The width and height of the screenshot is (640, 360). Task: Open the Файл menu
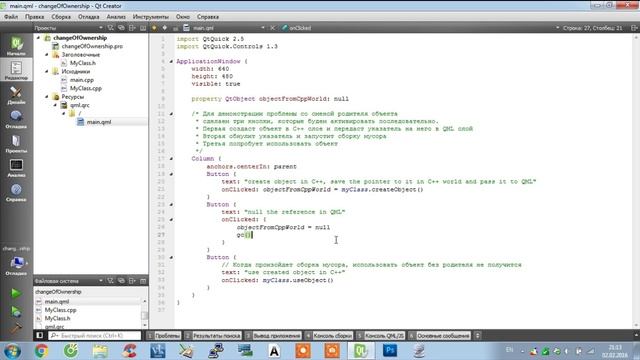coord(11,17)
